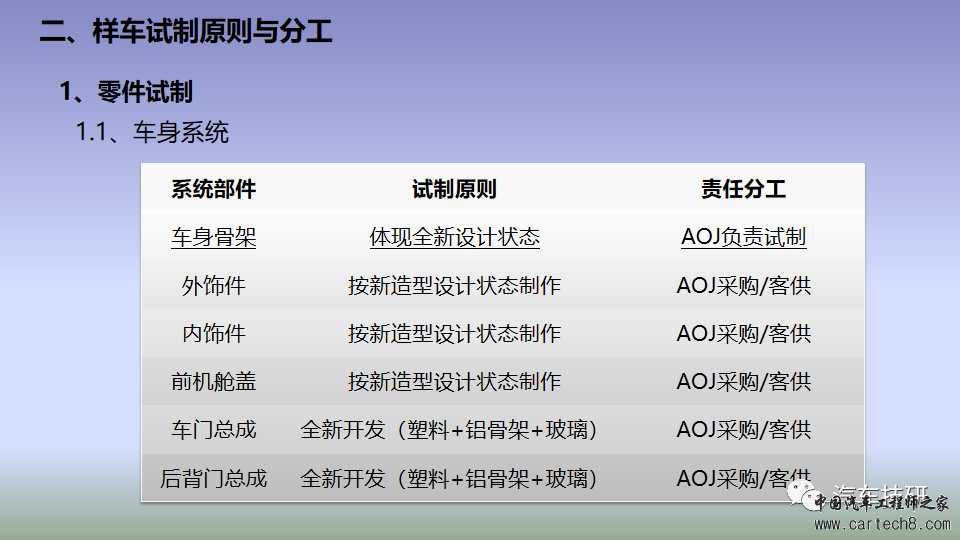Select the 试制原则 column header

[454, 190]
